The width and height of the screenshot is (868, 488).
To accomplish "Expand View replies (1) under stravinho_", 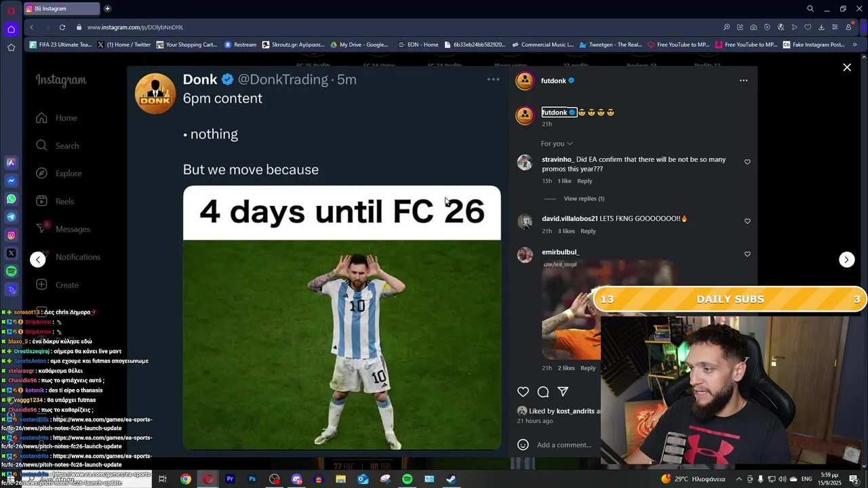I will pos(584,199).
